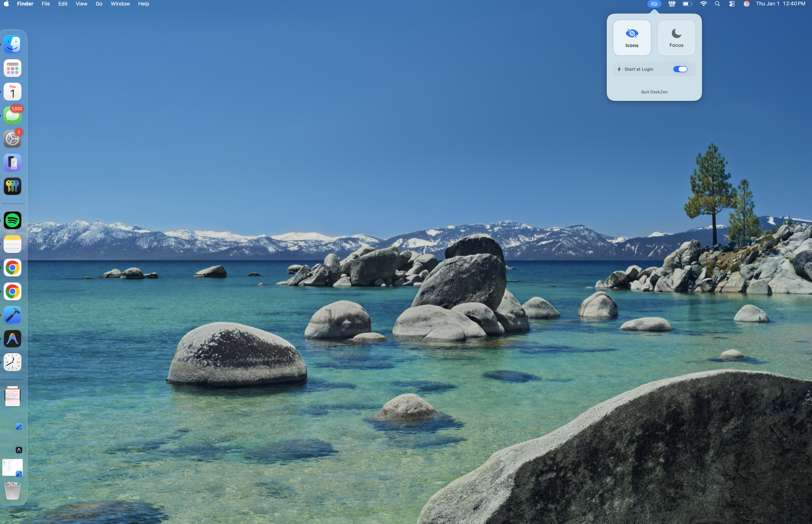Open the Calendar app from the Dock
This screenshot has height=524, width=812.
click(x=12, y=91)
